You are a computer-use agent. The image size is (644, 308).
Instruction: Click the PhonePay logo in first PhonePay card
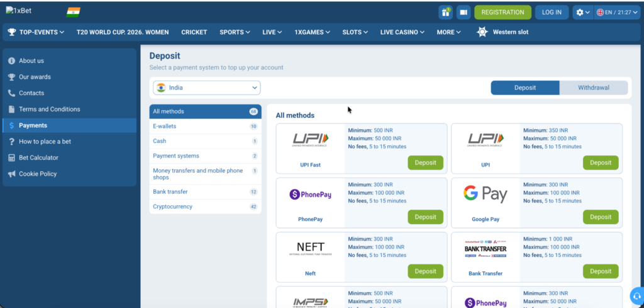click(x=310, y=194)
